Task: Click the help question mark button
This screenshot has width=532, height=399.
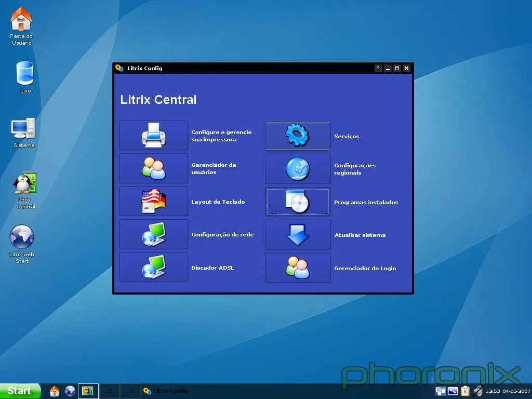Action: click(x=378, y=68)
